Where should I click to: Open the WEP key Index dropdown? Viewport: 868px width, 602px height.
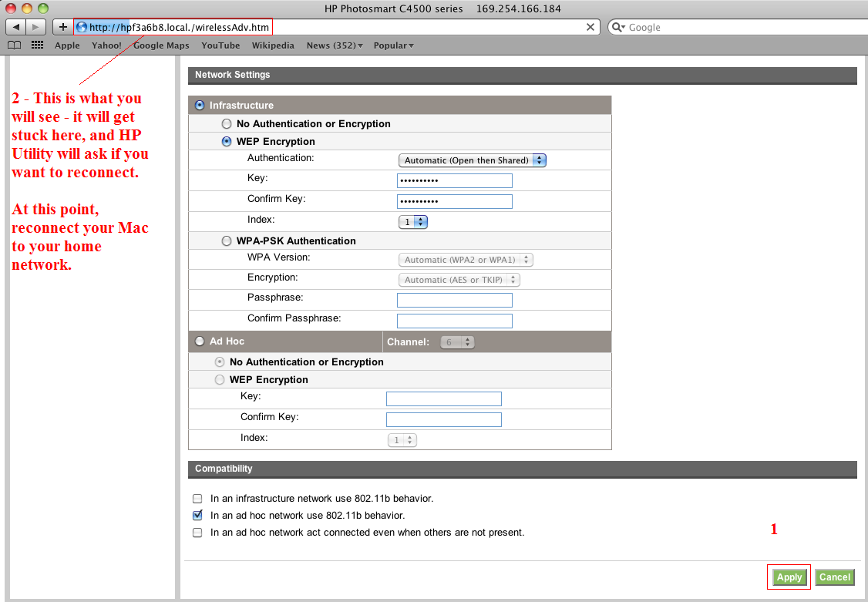pyautogui.click(x=412, y=222)
